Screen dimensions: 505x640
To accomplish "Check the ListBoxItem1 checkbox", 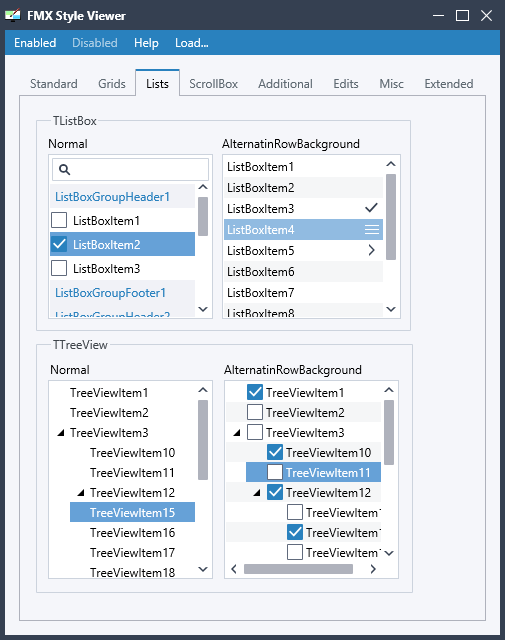I will click(59, 220).
